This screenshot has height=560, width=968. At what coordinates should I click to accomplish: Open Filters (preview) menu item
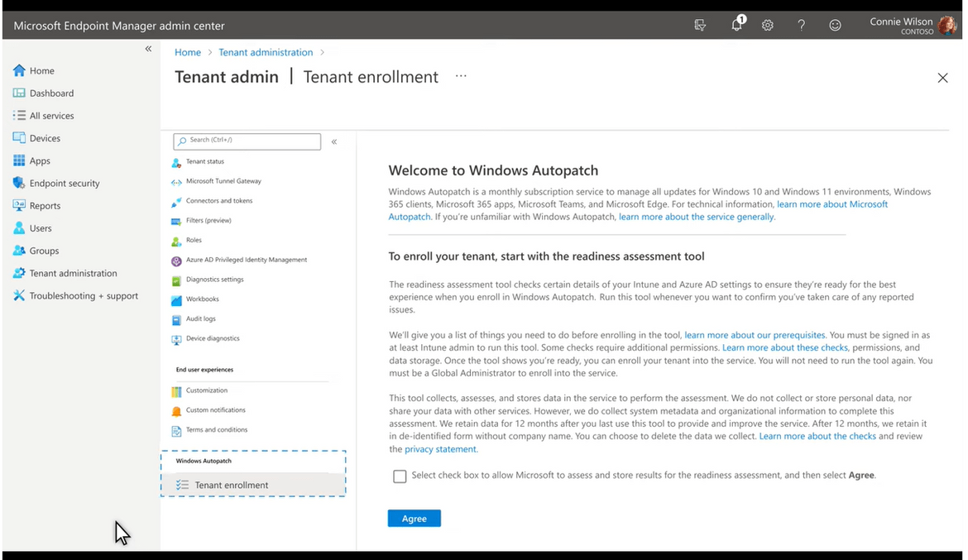tap(208, 220)
